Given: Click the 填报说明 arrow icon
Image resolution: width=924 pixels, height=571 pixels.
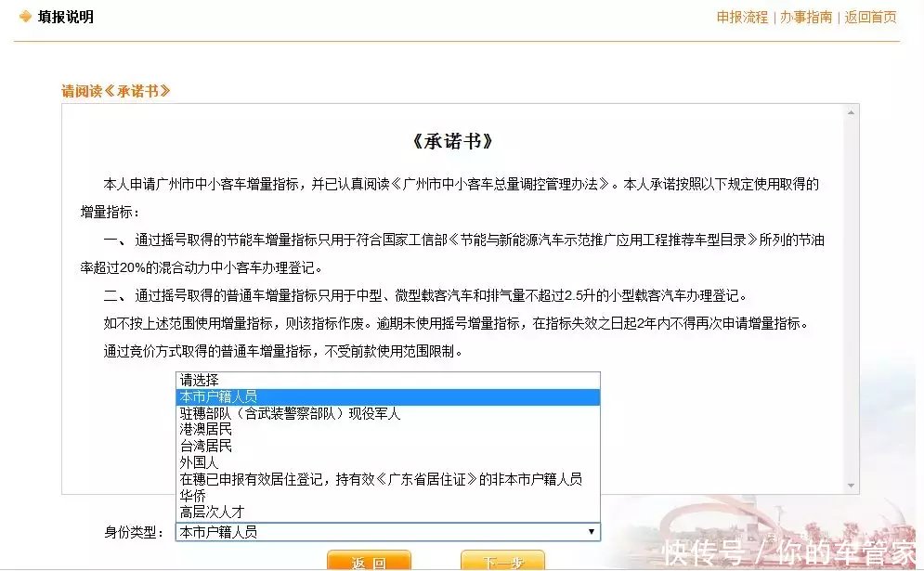Looking at the screenshot, I should click(25, 17).
